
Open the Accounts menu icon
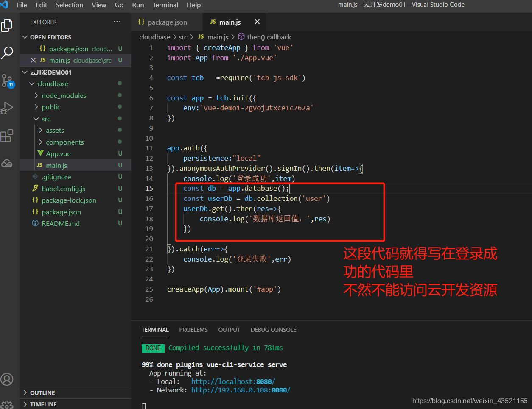tap(7, 379)
